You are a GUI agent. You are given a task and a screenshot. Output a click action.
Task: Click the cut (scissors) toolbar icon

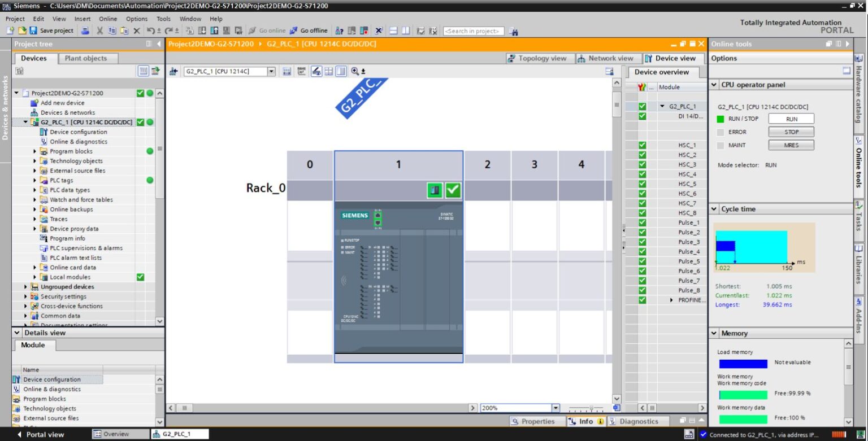(99, 30)
